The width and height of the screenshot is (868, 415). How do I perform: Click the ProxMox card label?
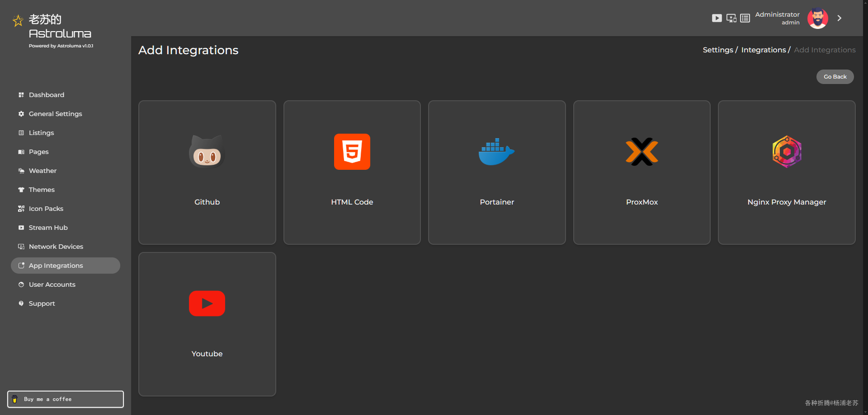click(x=642, y=202)
